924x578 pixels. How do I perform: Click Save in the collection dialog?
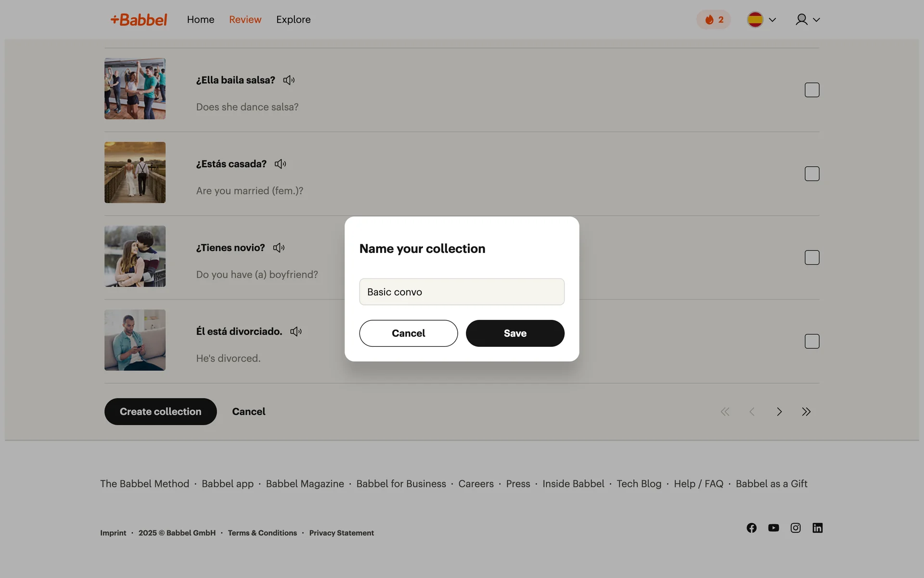point(514,333)
